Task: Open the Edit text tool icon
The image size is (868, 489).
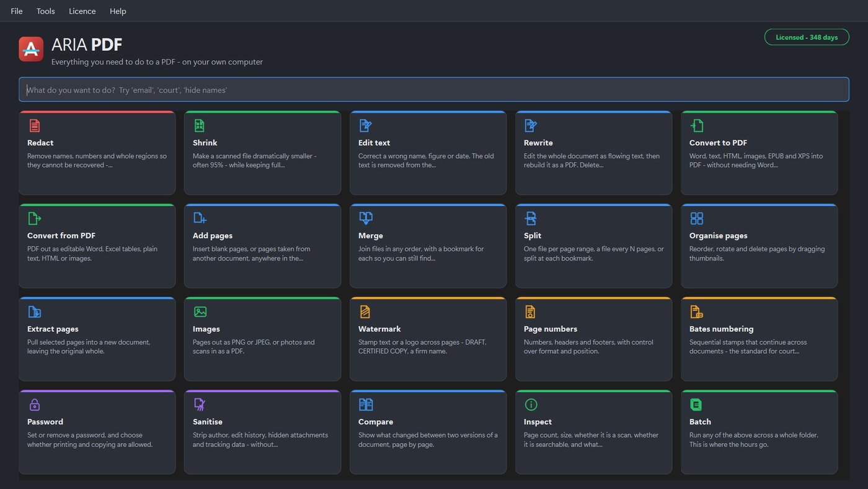Action: (x=365, y=125)
